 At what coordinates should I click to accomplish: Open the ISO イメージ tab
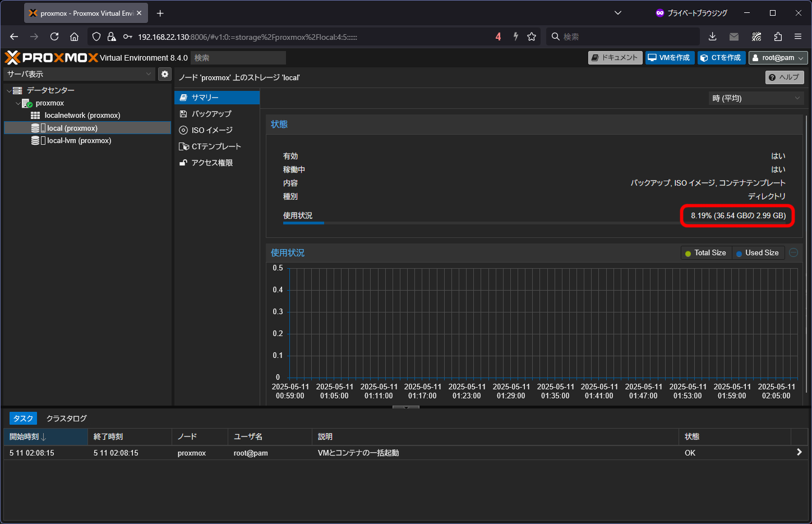[x=217, y=130]
